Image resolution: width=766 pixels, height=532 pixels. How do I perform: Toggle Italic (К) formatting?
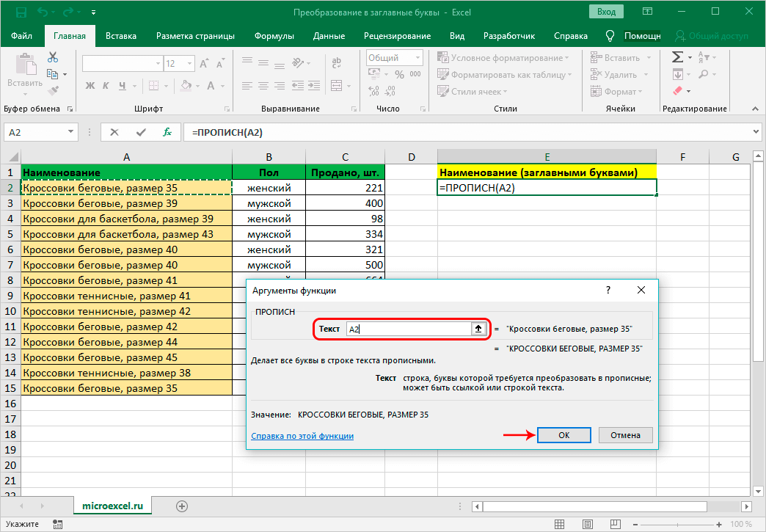pyautogui.click(x=106, y=86)
